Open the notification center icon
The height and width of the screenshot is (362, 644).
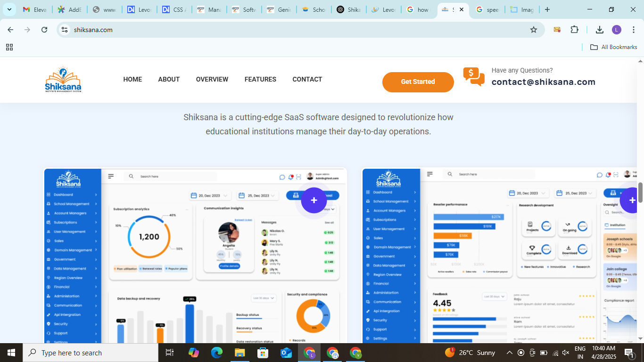coord(629,353)
